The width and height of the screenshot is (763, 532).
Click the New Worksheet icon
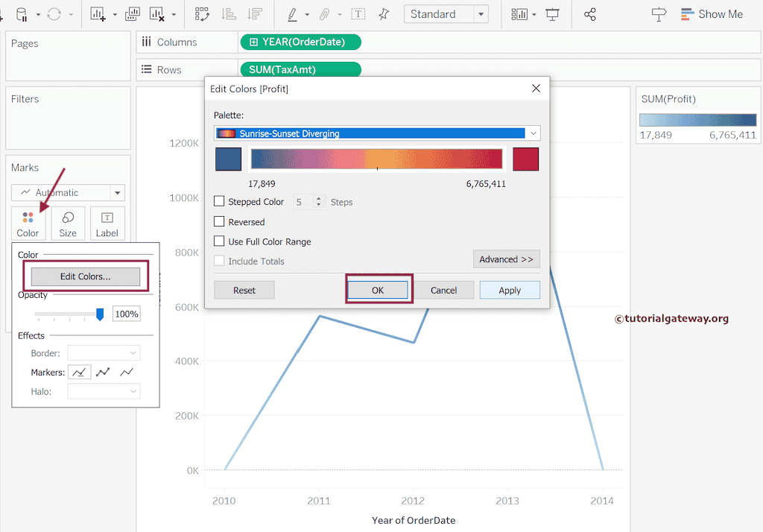98,15
